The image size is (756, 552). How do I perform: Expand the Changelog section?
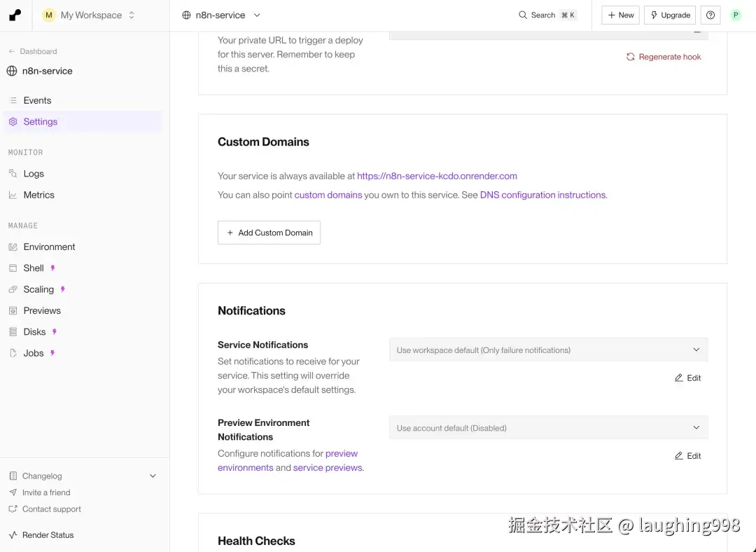[153, 476]
